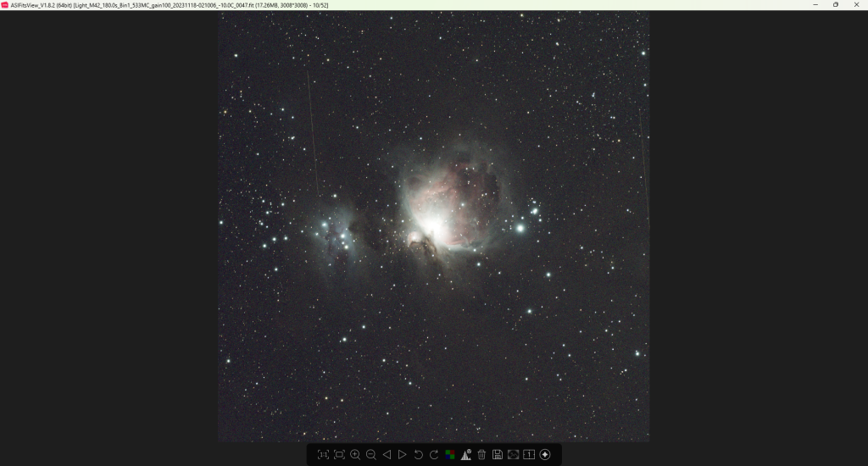This screenshot has height=466, width=868.
Task: Restore down the ASIFitsView window
Action: coord(836,5)
